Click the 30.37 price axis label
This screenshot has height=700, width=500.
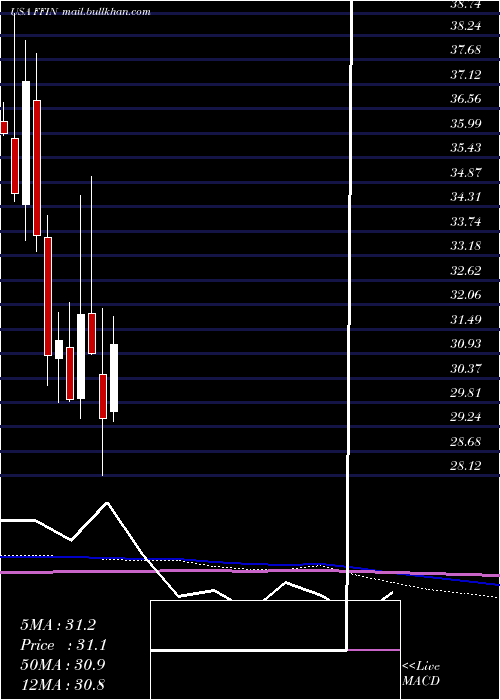(x=466, y=368)
